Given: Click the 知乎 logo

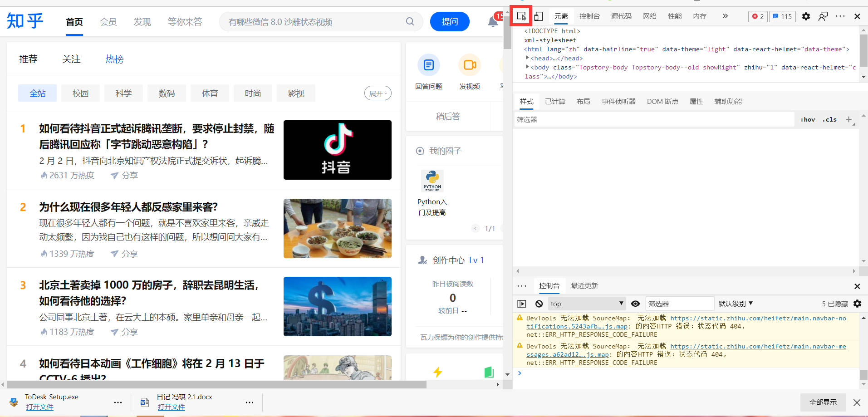Looking at the screenshot, I should (x=25, y=21).
